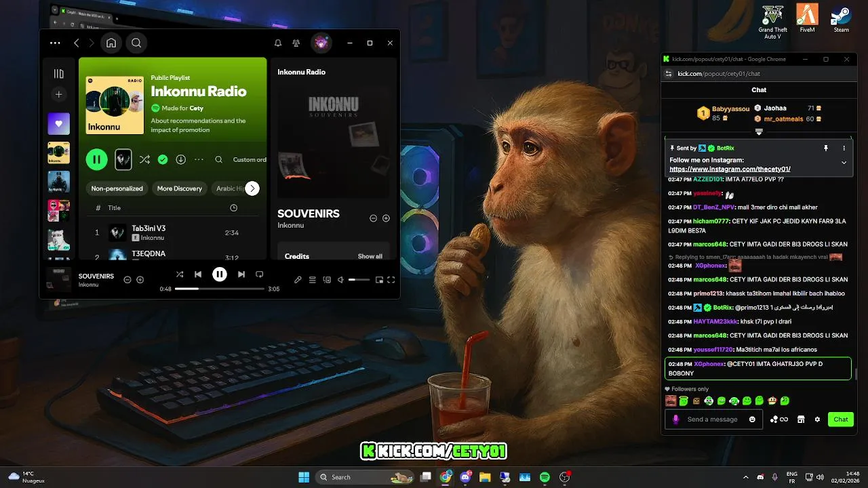Open pinned message three-dot options
The image size is (868, 488).
pos(844,148)
